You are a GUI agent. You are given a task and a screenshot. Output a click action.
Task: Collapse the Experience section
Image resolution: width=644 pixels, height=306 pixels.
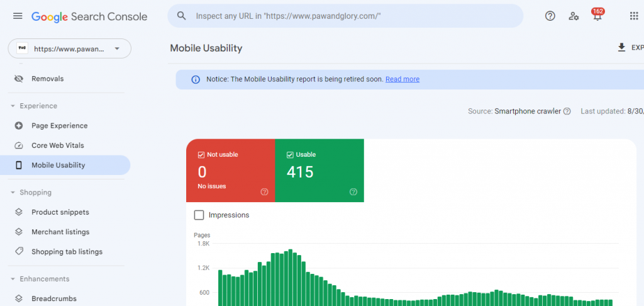13,106
